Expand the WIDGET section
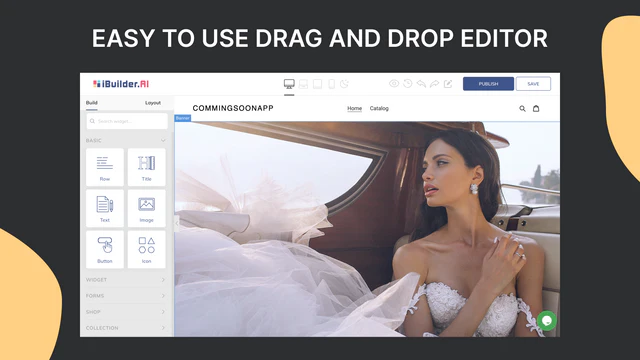The height and width of the screenshot is (360, 640). (x=126, y=280)
